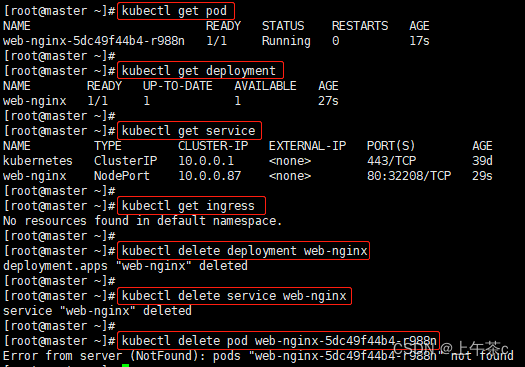Click the 'kubectl get ingress' command text
The width and height of the screenshot is (525, 367).
[x=188, y=206]
